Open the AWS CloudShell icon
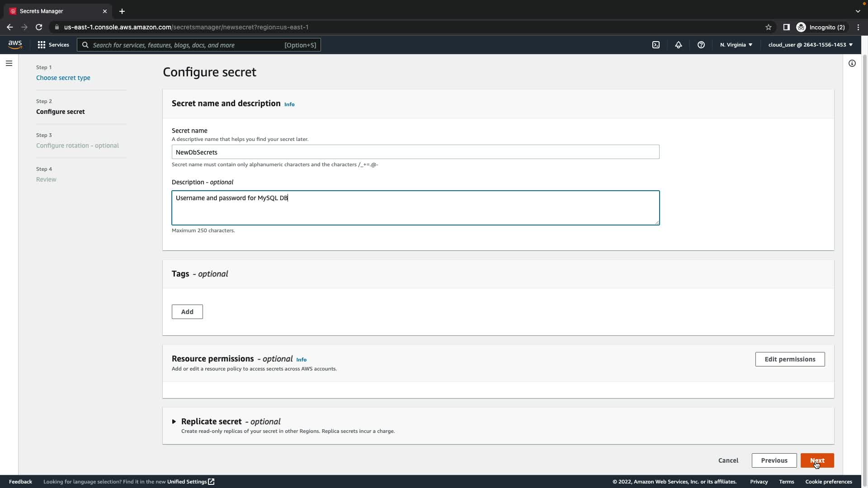Viewport: 868px width, 488px height. coord(656,45)
